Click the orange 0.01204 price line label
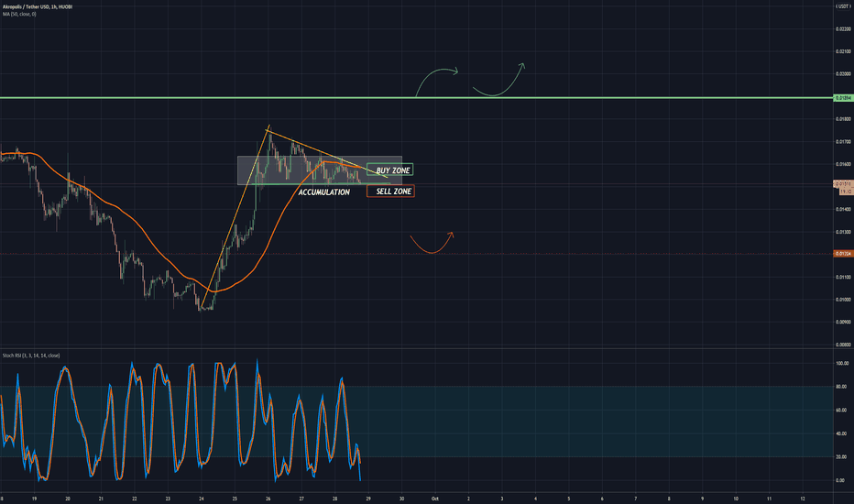854x504 pixels. 843,253
